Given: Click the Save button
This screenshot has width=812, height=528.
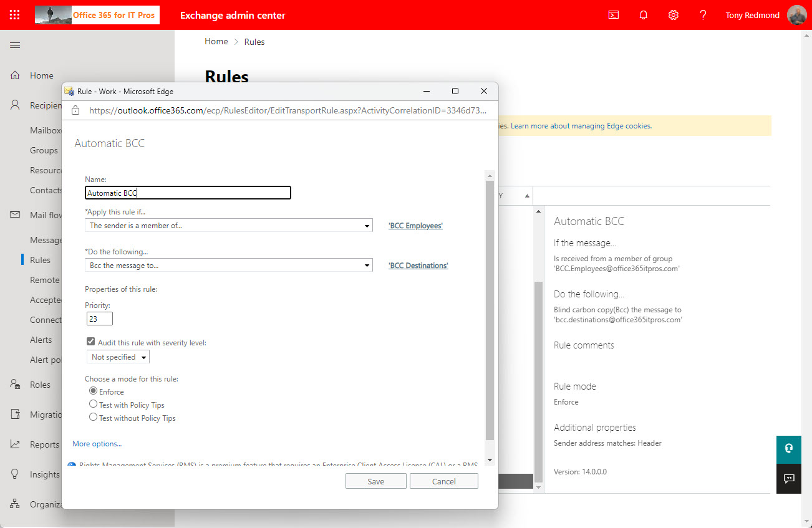Looking at the screenshot, I should [x=375, y=481].
